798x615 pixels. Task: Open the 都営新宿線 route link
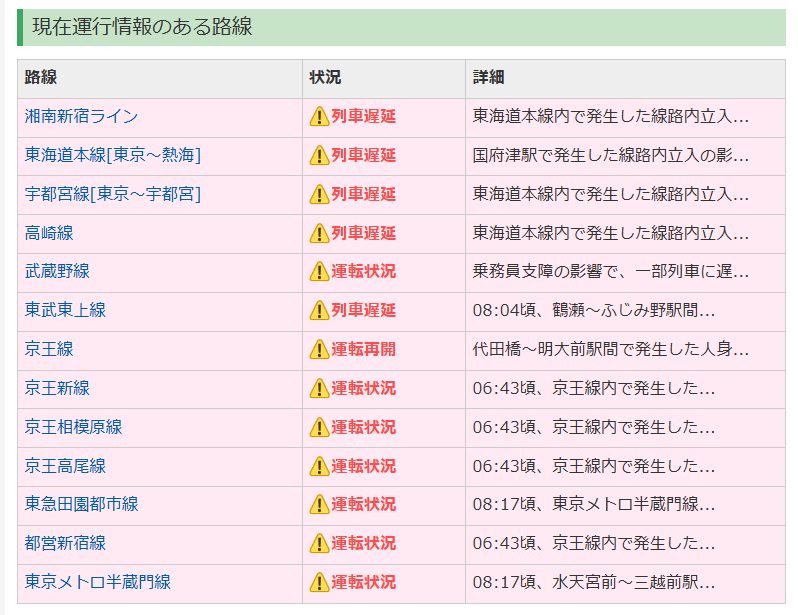tap(65, 543)
